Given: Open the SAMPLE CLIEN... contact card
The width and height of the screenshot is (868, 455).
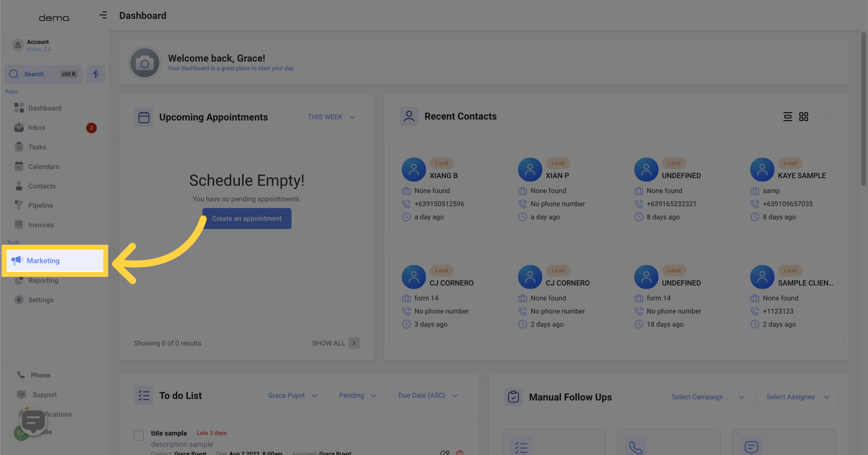Looking at the screenshot, I should tap(790, 297).
